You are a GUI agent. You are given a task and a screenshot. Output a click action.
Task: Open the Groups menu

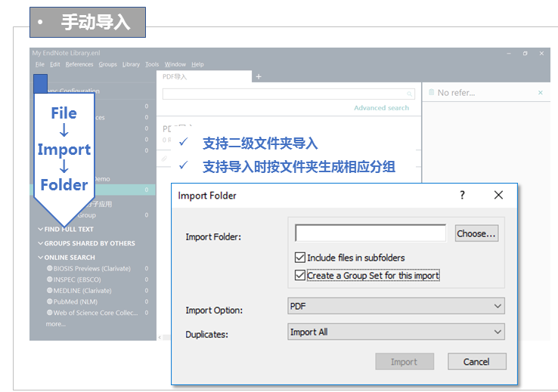[108, 64]
